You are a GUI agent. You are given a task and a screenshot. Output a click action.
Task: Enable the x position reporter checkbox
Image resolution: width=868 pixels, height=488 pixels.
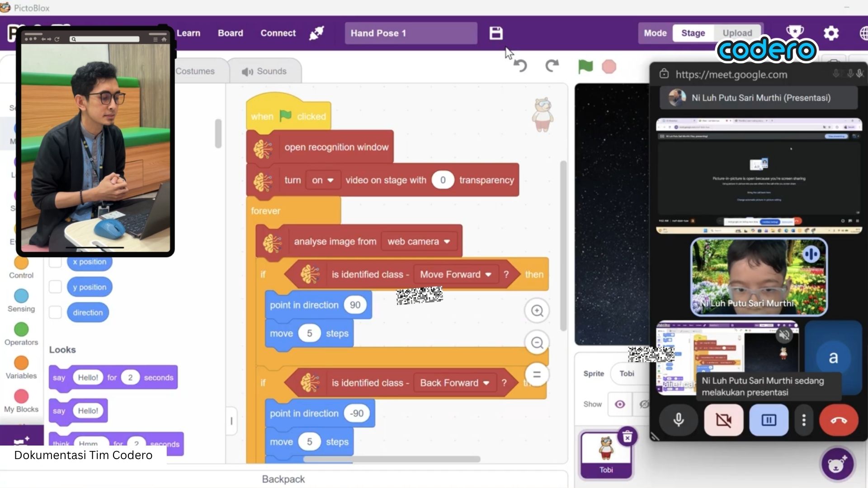click(x=55, y=261)
